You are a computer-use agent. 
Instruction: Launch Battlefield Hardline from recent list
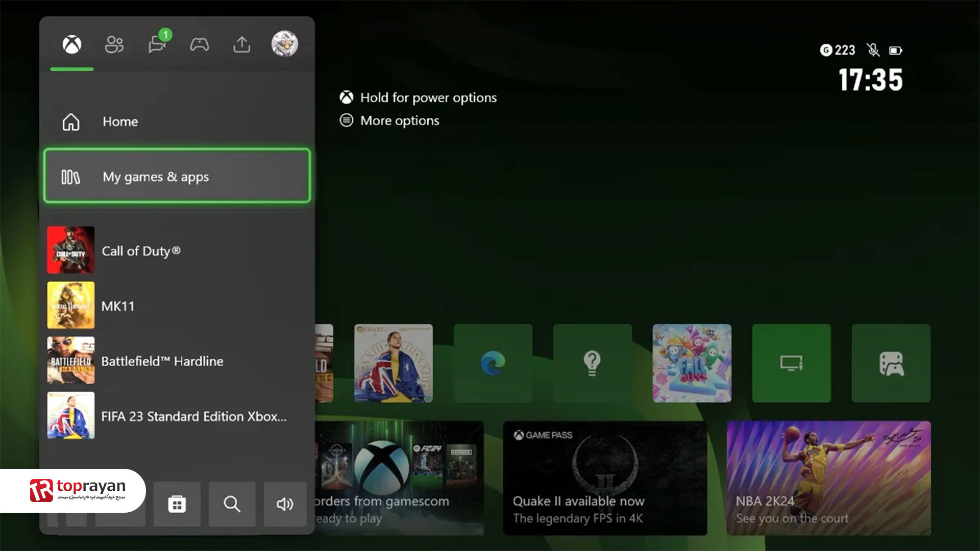click(x=177, y=361)
